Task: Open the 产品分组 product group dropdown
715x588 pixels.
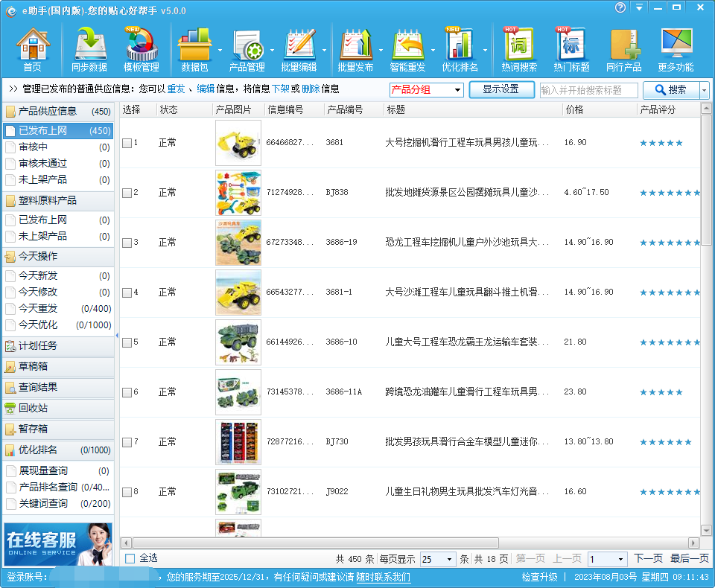Action: coord(426,90)
